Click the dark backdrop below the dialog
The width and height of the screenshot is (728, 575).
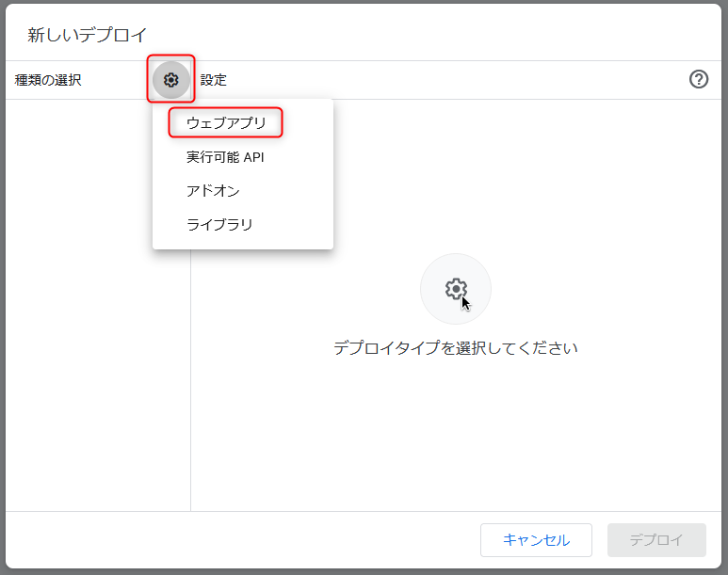click(x=364, y=571)
